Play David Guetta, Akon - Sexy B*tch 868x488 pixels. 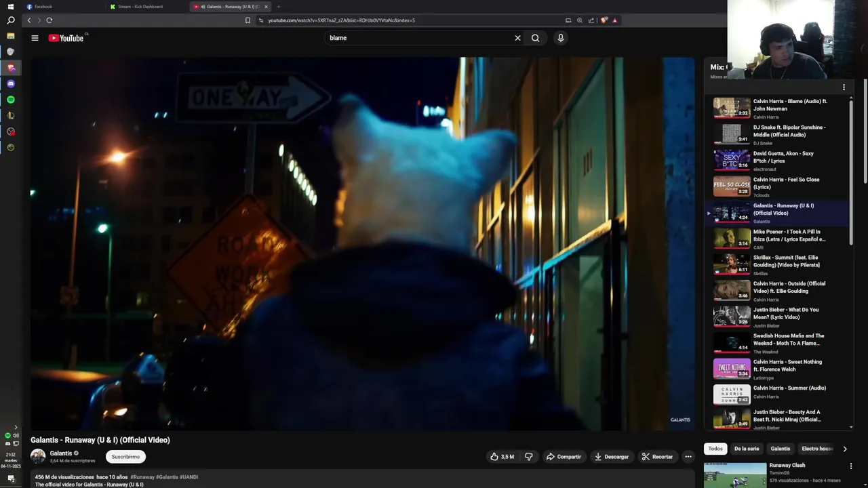click(777, 161)
